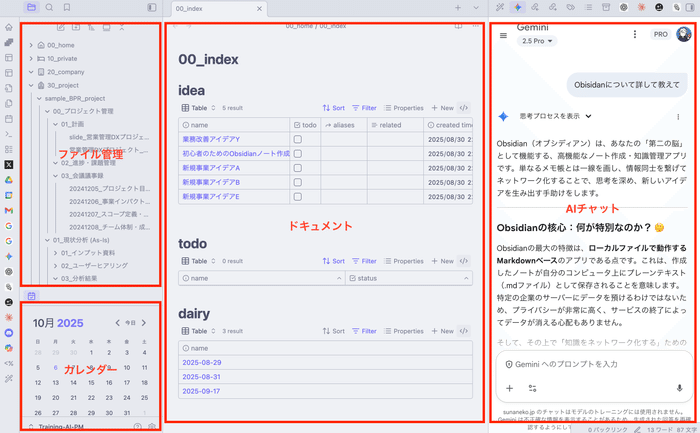Check the todo box for 新規事業アイデアE
The width and height of the screenshot is (700, 433).
click(298, 196)
